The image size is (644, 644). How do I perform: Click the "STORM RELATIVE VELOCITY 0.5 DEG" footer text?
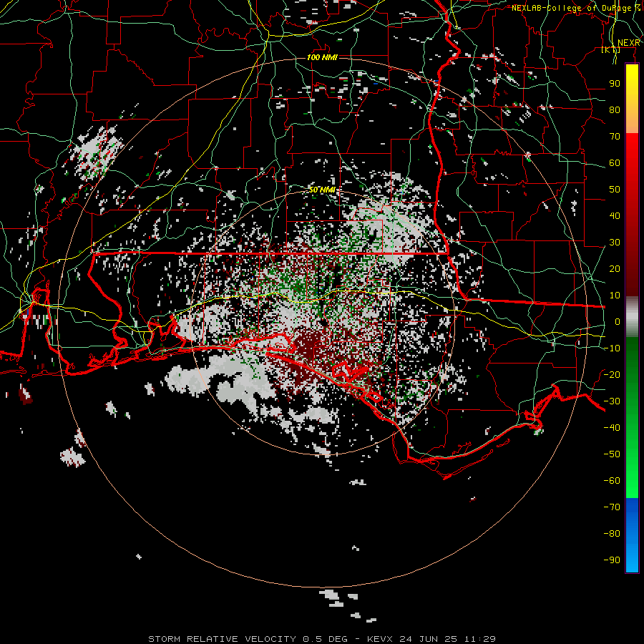click(x=248, y=639)
